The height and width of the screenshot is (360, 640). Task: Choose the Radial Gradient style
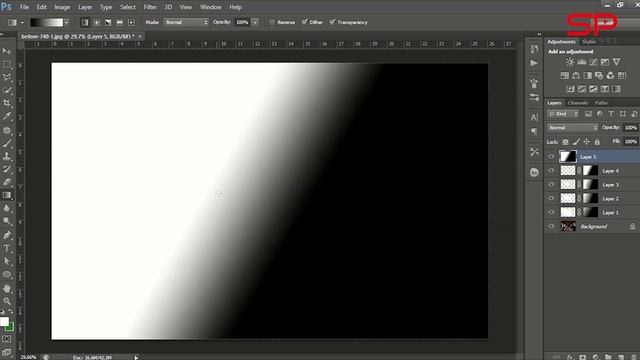(96, 22)
